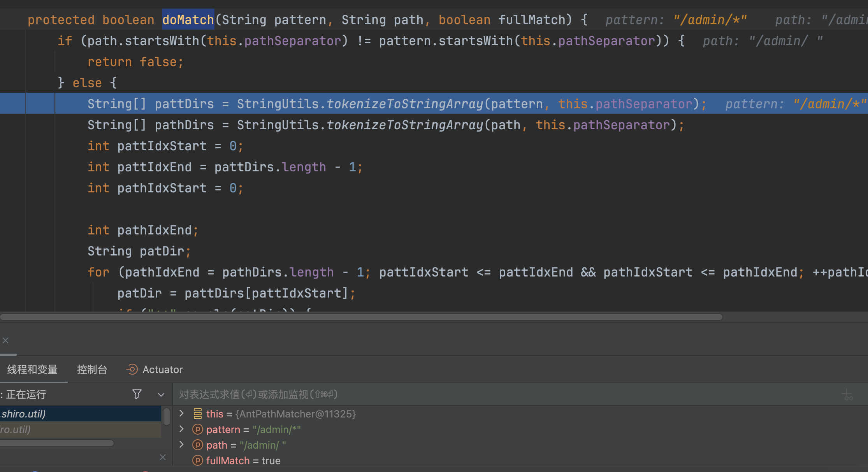
Task: Click the pattern parameter icon
Action: (x=197, y=429)
